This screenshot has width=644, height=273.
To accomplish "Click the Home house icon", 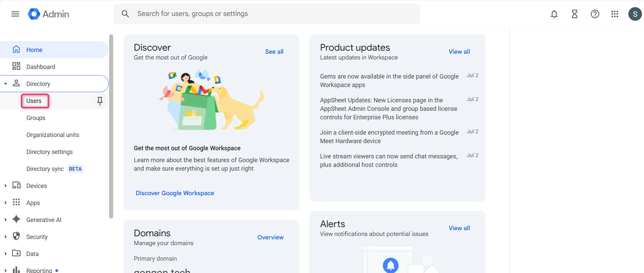I will tap(16, 49).
